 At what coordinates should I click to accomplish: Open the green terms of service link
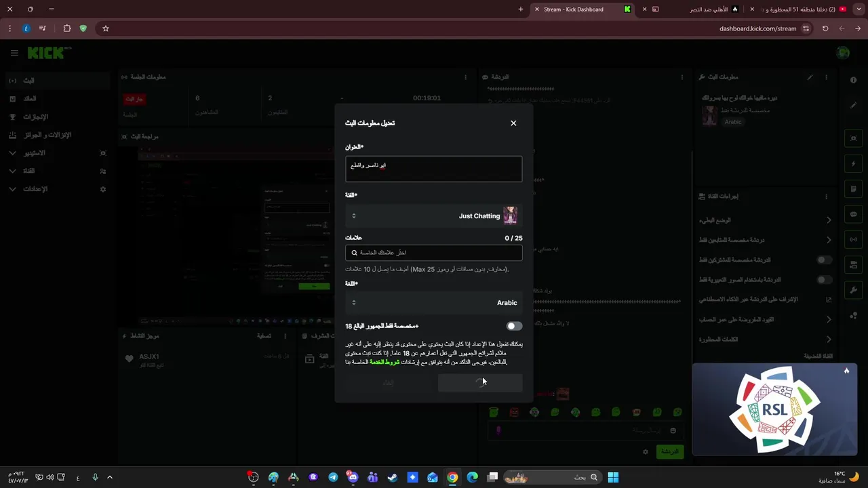click(384, 362)
